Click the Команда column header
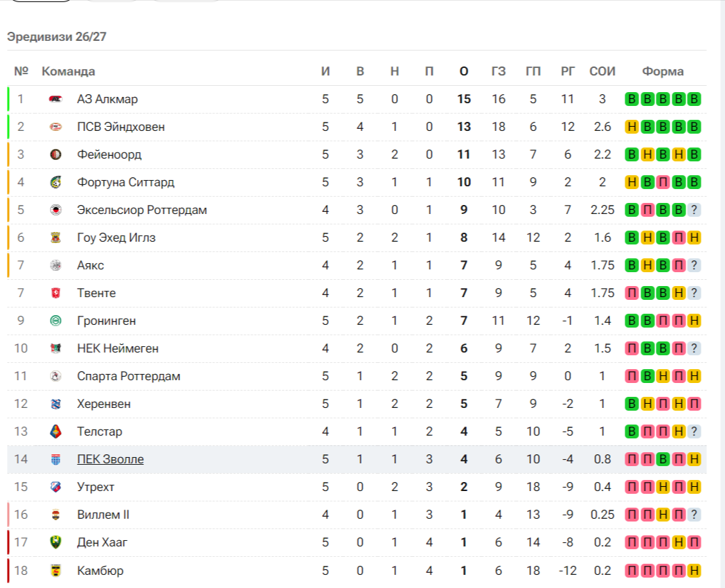 point(69,71)
